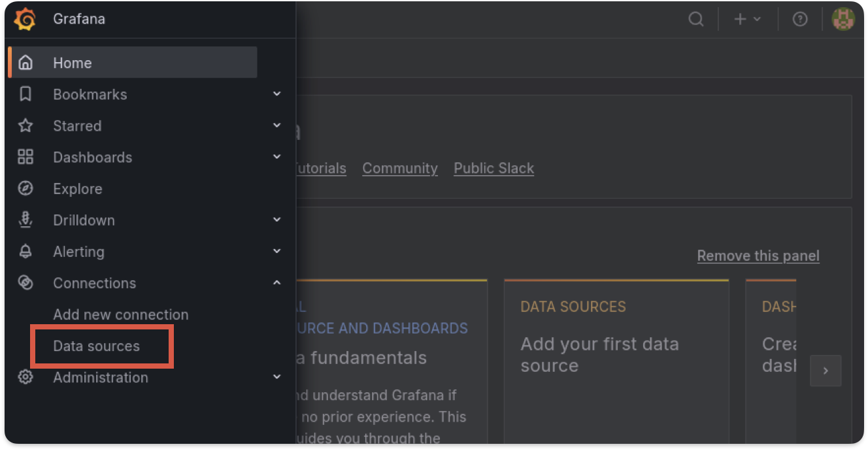Select Add new connection menu item
This screenshot has width=868, height=451.
pos(121,314)
